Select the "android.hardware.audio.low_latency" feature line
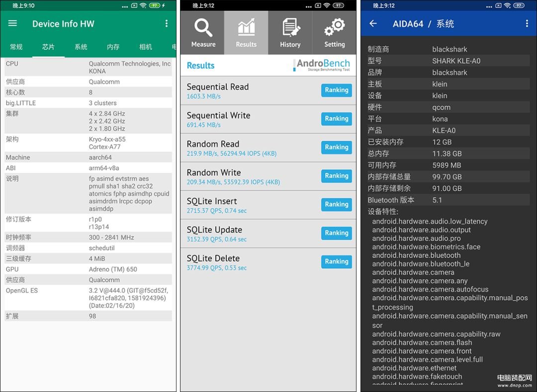 pyautogui.click(x=430, y=221)
